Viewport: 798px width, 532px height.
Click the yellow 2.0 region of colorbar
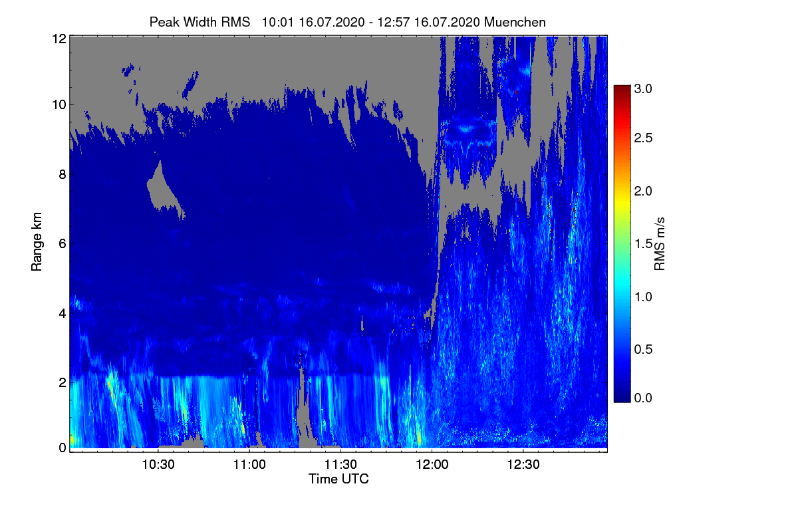pos(622,192)
